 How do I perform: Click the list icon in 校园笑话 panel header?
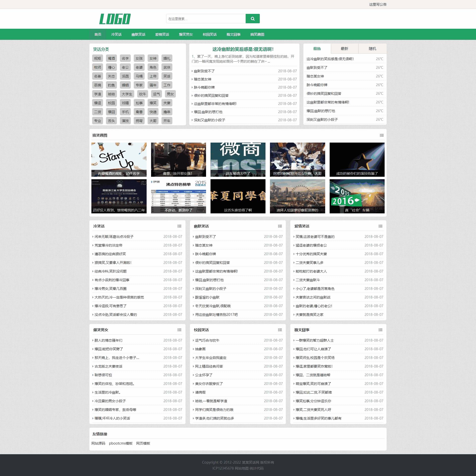click(280, 330)
